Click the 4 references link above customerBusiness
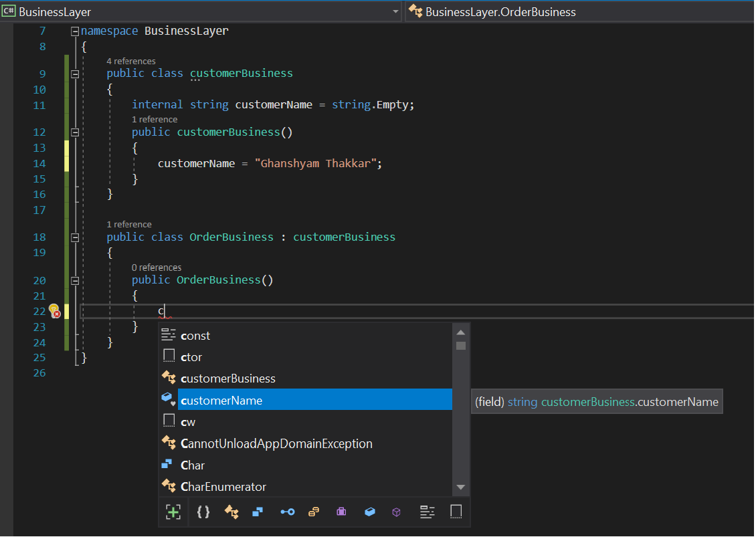756x537 pixels. pos(131,61)
